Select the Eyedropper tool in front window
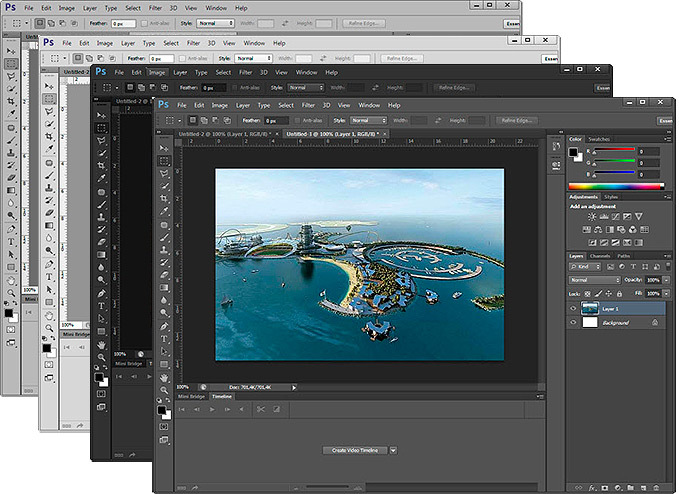This screenshot has height=494, width=679. [x=164, y=211]
